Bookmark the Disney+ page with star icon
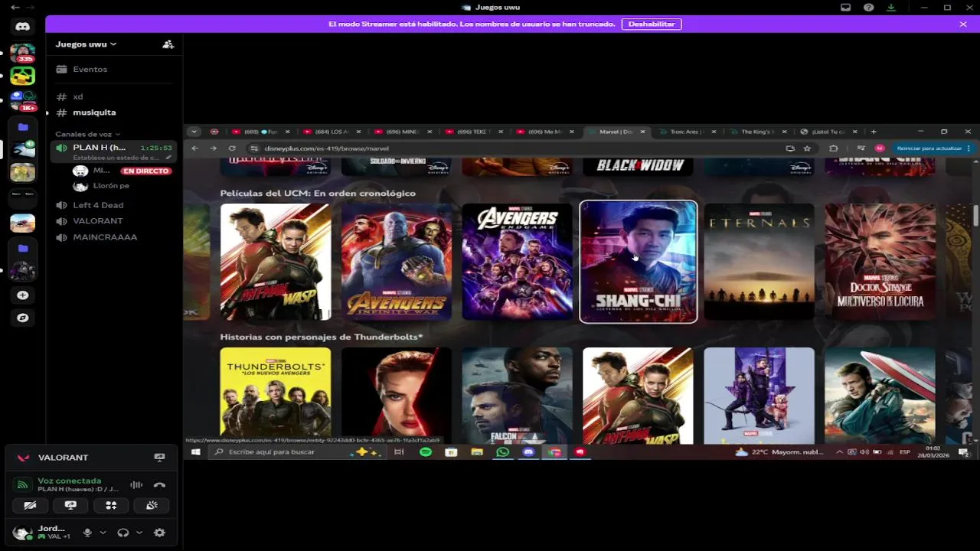Image resolution: width=980 pixels, height=551 pixels. (x=807, y=148)
